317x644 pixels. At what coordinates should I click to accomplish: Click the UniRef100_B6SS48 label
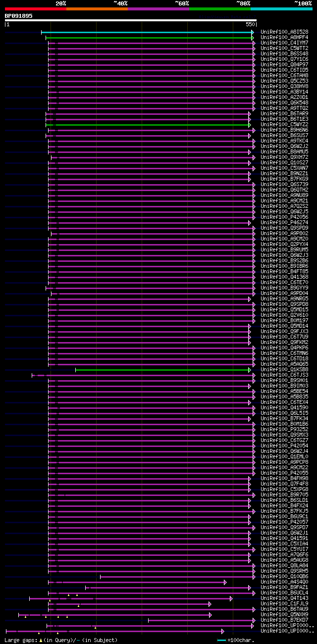pyautogui.click(x=284, y=54)
